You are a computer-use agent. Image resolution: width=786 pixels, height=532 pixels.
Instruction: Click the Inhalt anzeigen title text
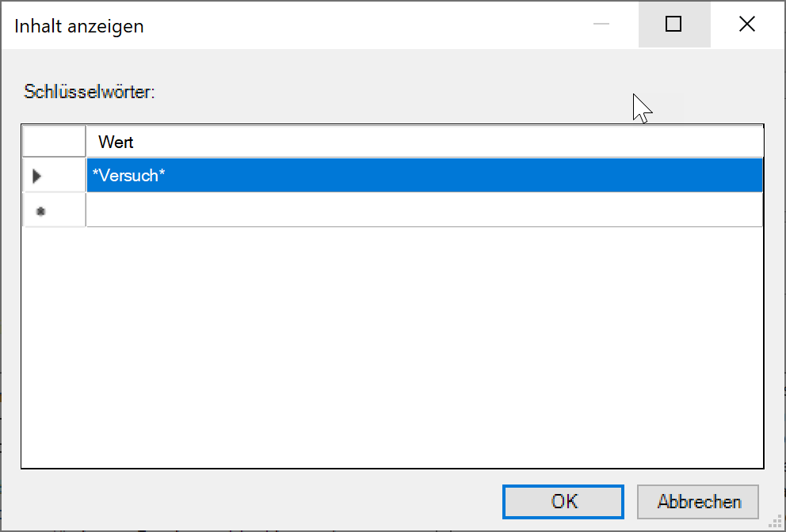79,26
